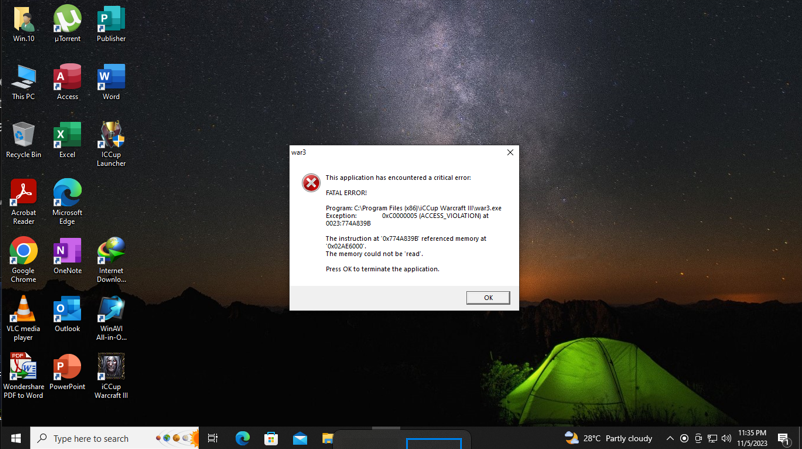Click OK to terminate the application
This screenshot has height=449, width=802.
(x=487, y=298)
